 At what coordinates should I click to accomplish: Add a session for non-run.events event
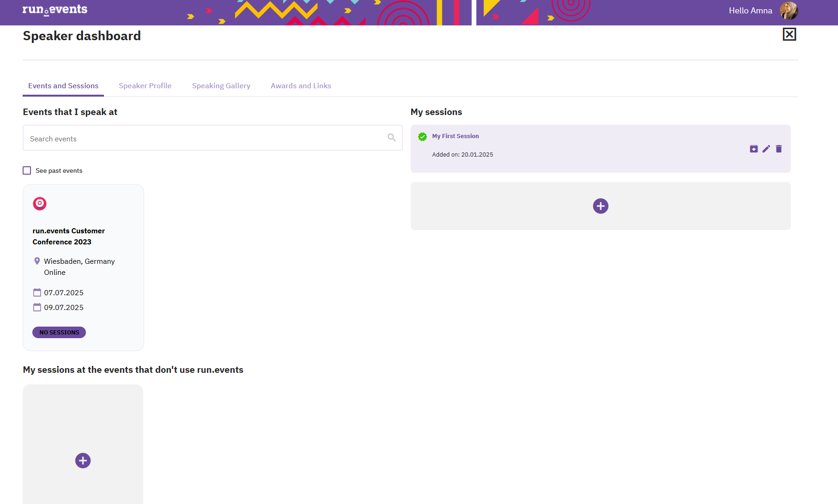tap(83, 461)
